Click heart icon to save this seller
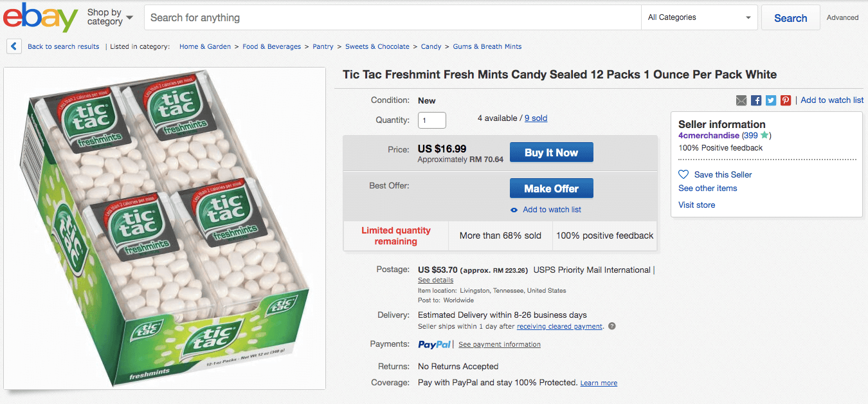Screen dimensions: 868x404 click(x=683, y=174)
